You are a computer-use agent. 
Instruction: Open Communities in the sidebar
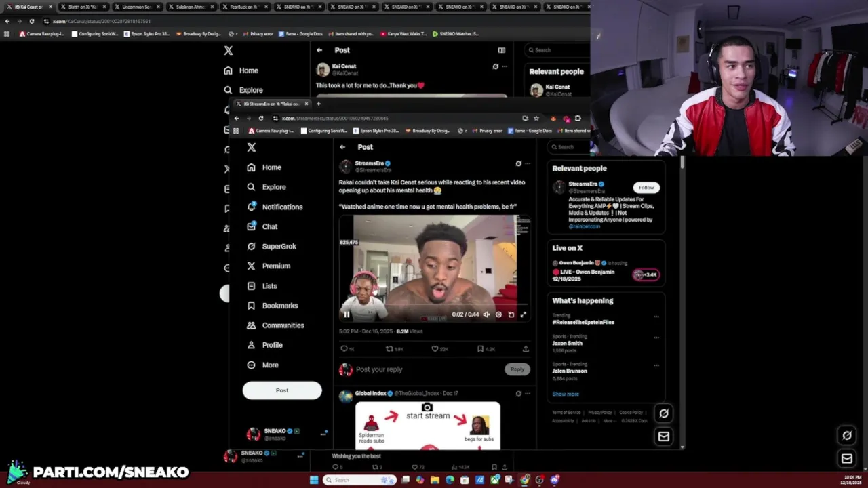(275, 325)
